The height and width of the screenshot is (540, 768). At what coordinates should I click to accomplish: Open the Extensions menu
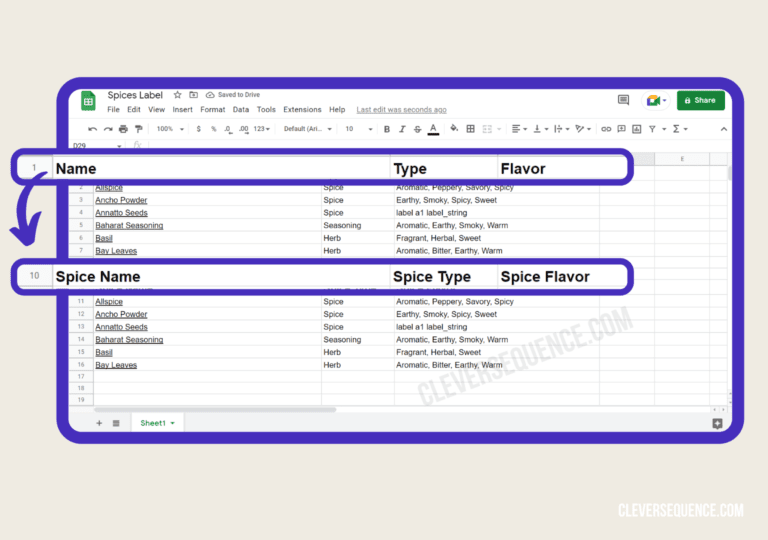[x=302, y=109]
